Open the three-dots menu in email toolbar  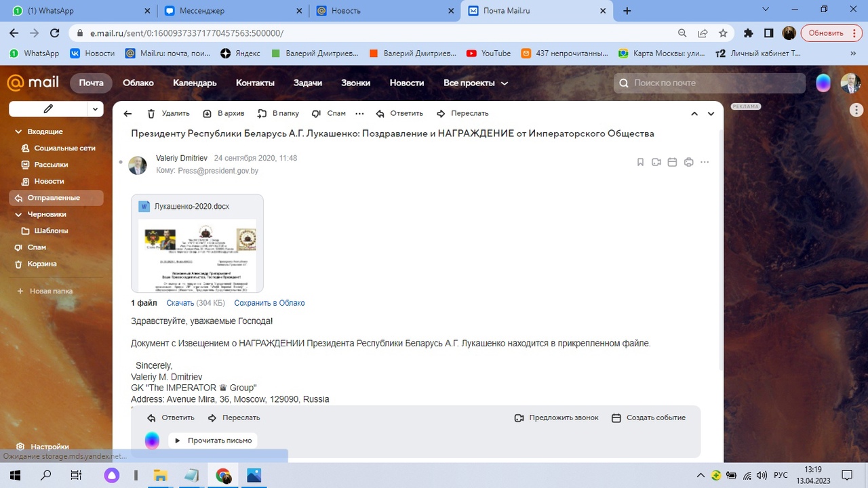(359, 114)
